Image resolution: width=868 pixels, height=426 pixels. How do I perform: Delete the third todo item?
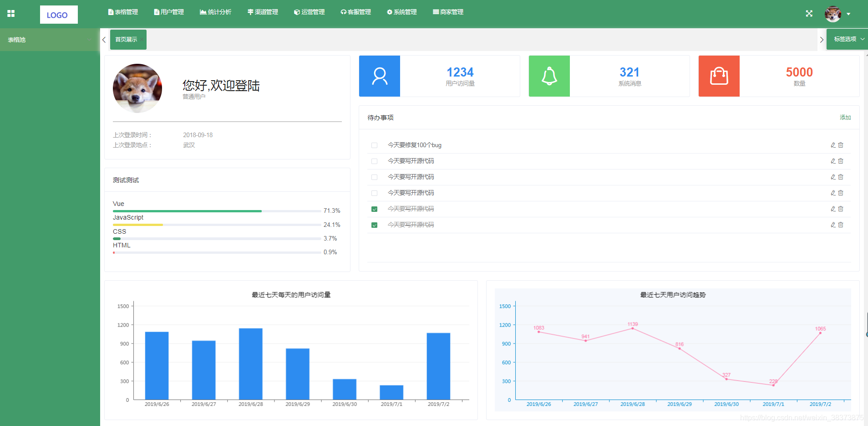click(x=841, y=177)
